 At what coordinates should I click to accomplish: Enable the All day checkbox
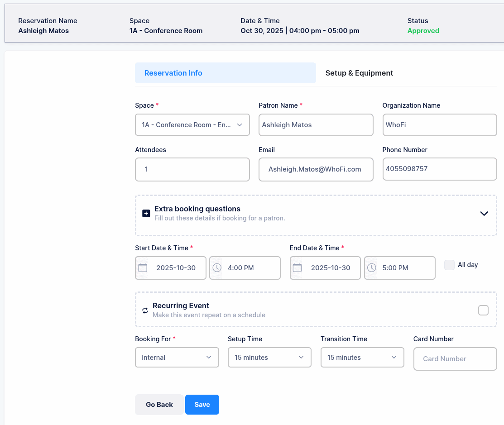click(449, 265)
